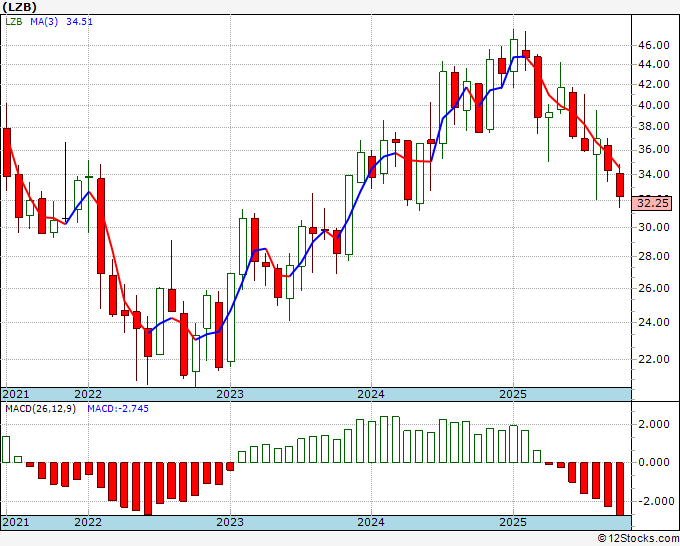Click the 44.00 price axis label
Screen dimensions: 680x546
(653, 64)
